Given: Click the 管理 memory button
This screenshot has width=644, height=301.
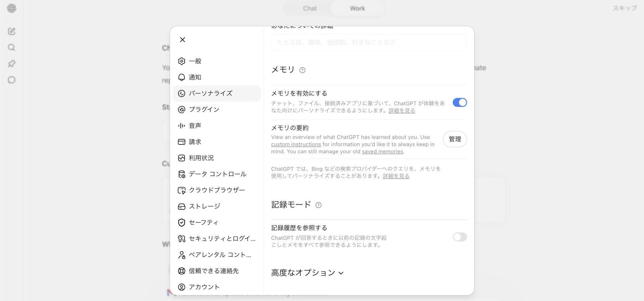Looking at the screenshot, I should pyautogui.click(x=455, y=139).
